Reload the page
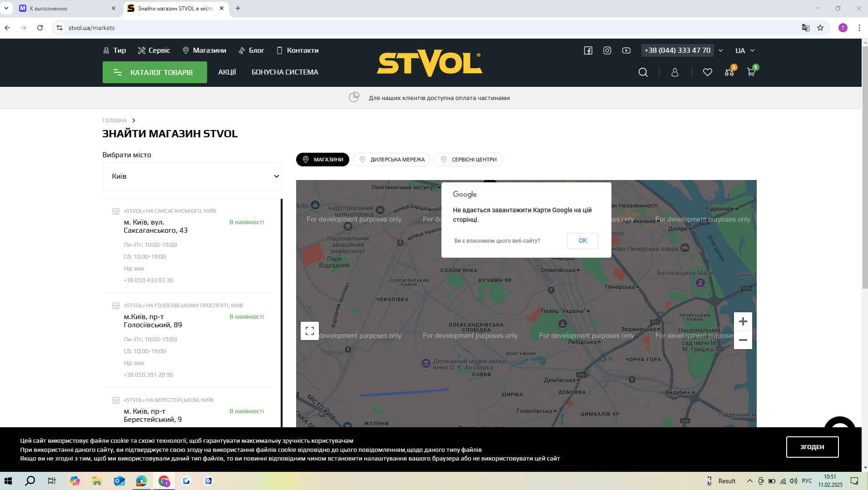The height and width of the screenshot is (490, 868). click(40, 28)
